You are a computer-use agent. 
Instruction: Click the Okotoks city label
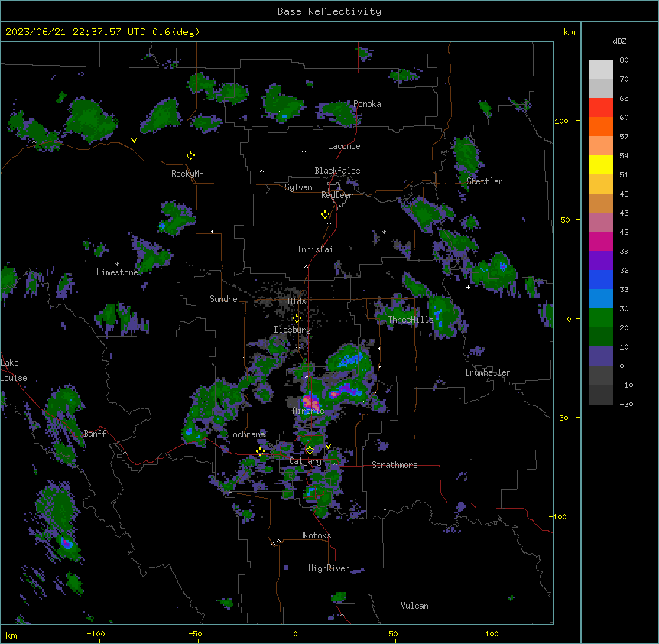pyautogui.click(x=315, y=535)
